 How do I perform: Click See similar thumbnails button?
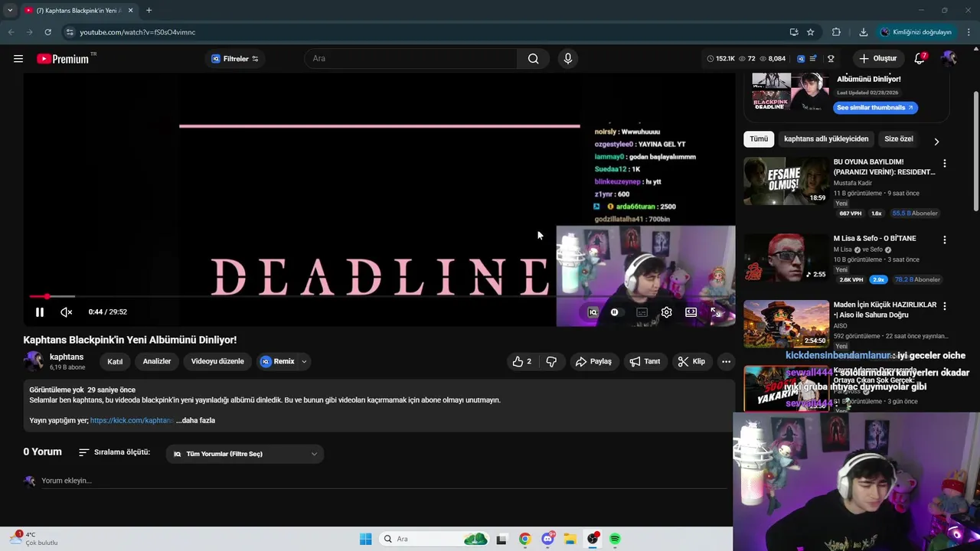point(875,107)
